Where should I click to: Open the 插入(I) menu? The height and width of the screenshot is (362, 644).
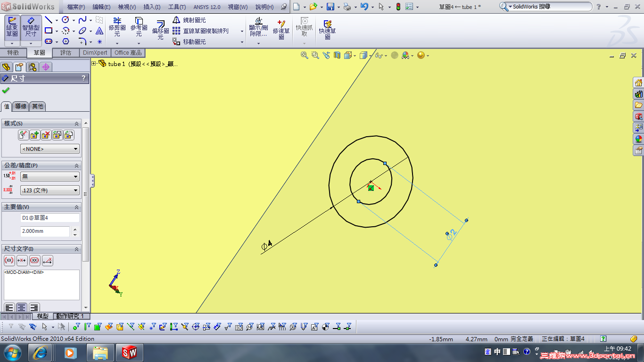[x=151, y=7]
